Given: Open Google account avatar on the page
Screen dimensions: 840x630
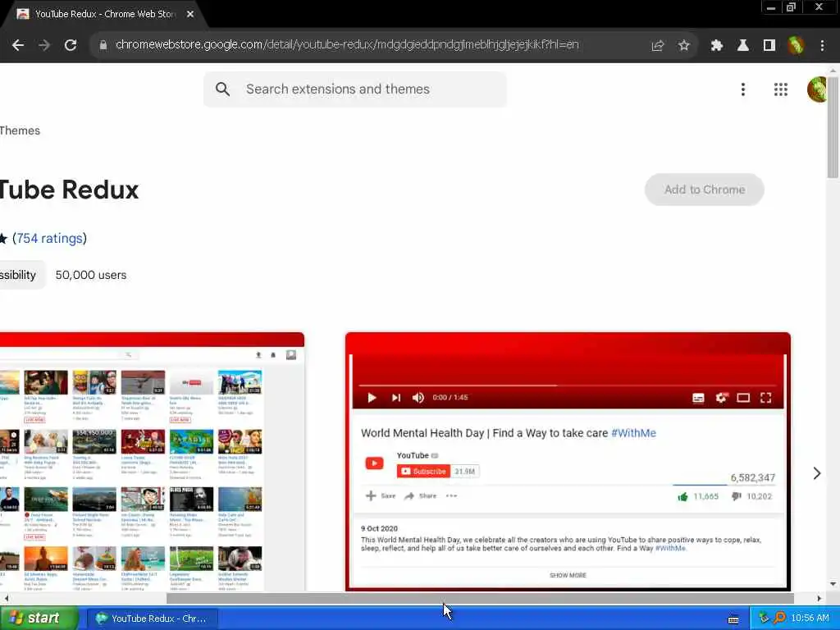Looking at the screenshot, I should pos(816,89).
